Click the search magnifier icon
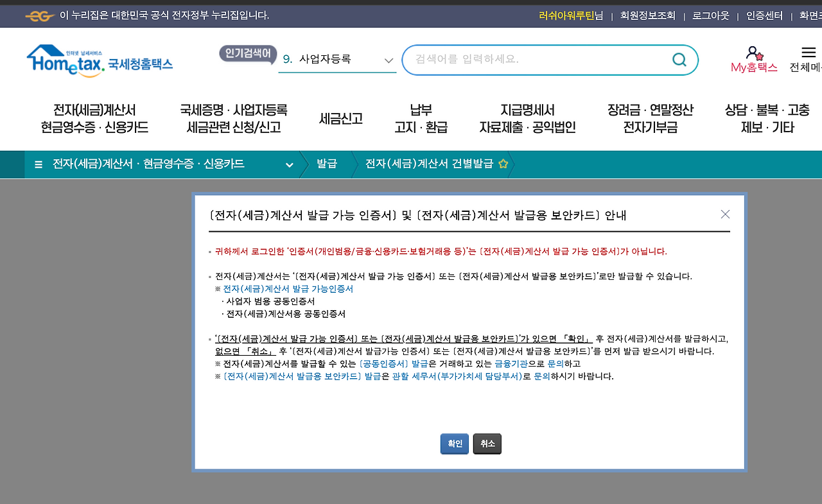822x504 pixels. pyautogui.click(x=679, y=59)
